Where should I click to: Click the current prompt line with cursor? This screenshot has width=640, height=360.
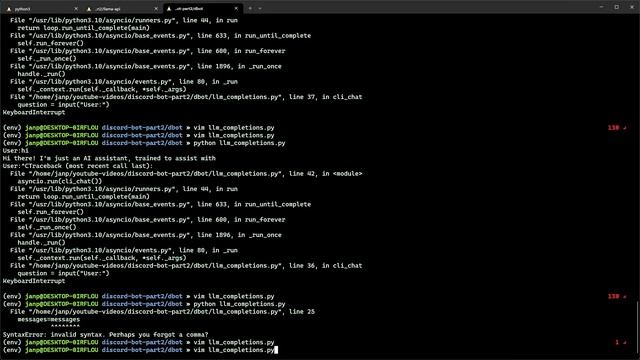coord(140,350)
